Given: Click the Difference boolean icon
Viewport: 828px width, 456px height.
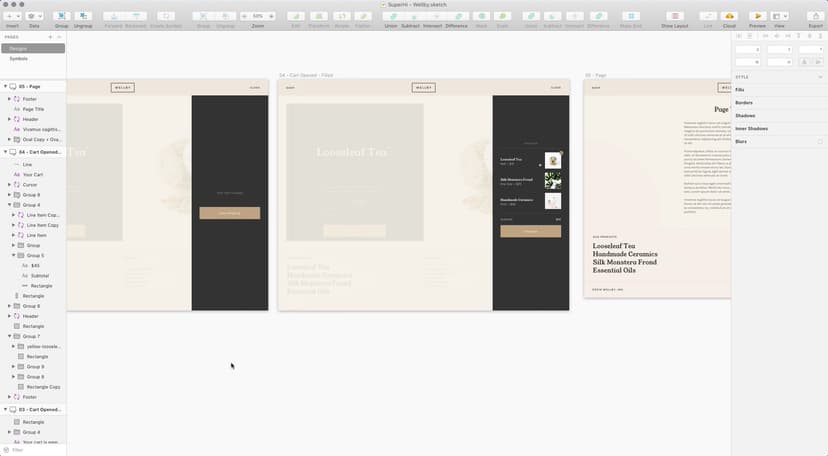Looking at the screenshot, I should coord(456,17).
